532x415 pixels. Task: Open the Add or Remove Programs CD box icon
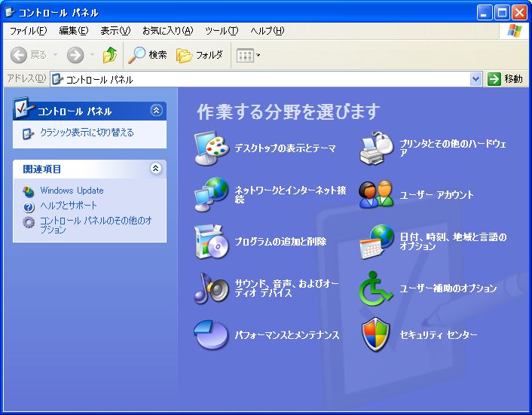coord(212,242)
